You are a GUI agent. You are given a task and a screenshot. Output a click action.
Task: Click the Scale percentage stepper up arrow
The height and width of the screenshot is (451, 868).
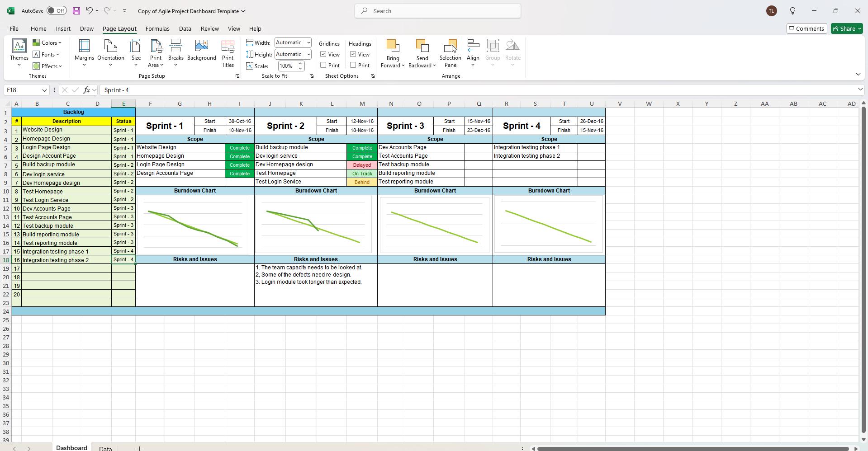click(x=300, y=64)
